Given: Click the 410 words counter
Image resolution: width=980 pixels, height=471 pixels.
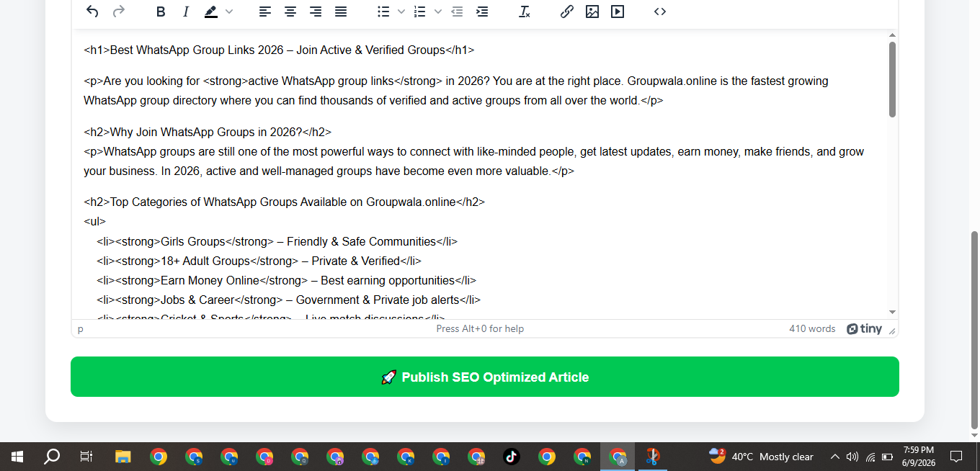Looking at the screenshot, I should point(812,328).
